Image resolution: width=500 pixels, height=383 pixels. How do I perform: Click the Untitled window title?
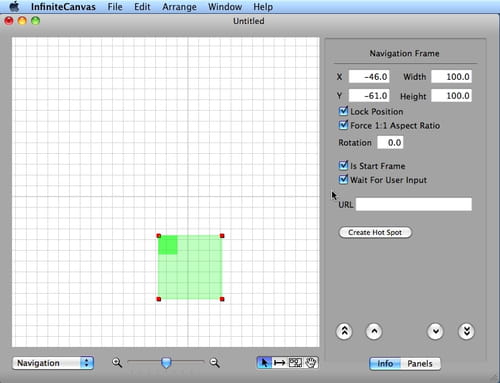pyautogui.click(x=249, y=21)
